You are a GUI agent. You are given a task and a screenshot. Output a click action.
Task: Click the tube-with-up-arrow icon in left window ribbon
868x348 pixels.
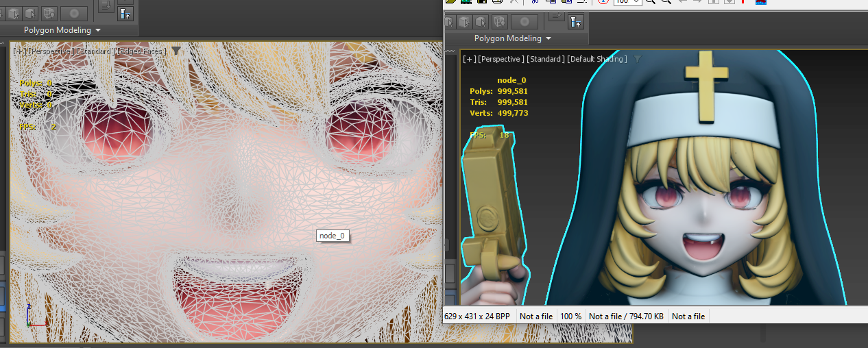(125, 13)
